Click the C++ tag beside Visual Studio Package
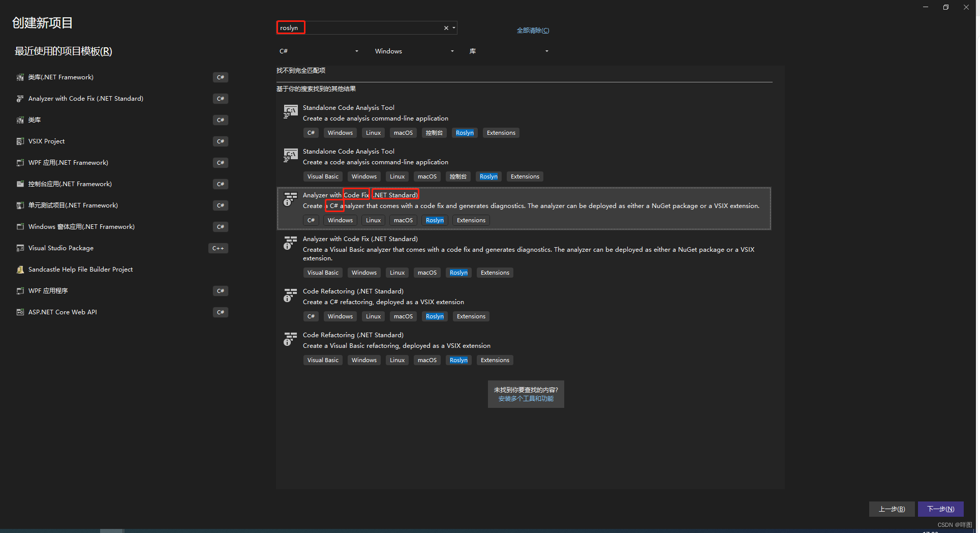 click(x=218, y=248)
